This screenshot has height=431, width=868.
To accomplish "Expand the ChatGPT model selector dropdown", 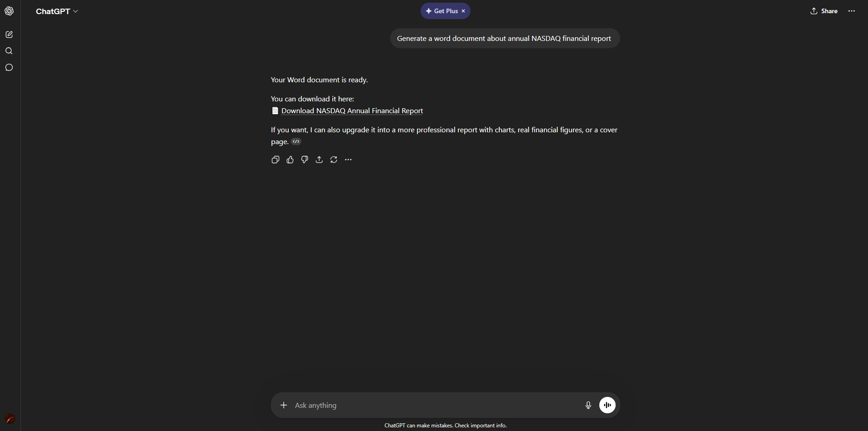I will (x=57, y=11).
